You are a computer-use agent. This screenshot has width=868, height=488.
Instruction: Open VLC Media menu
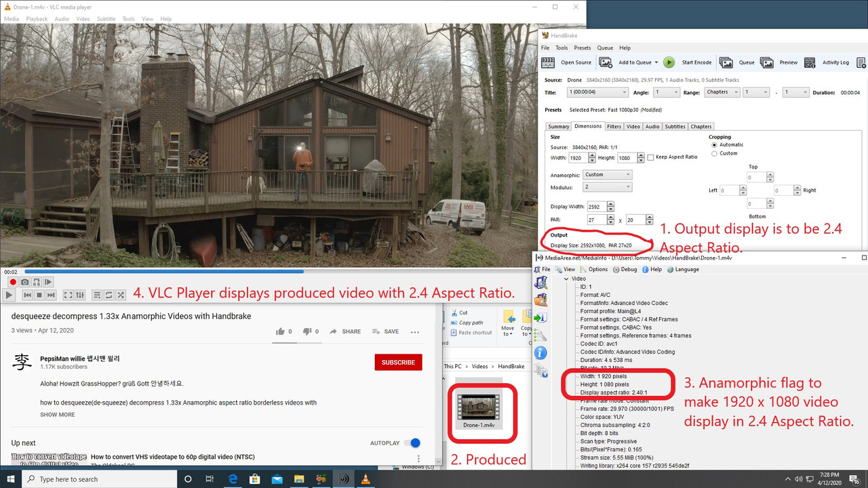12,19
